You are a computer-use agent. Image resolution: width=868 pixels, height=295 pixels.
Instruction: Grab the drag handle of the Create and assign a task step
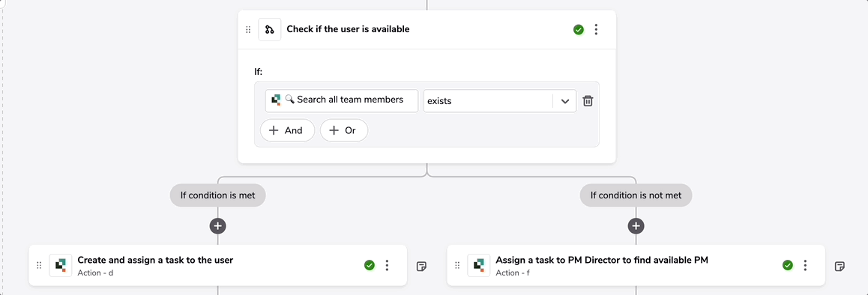pyautogui.click(x=39, y=266)
